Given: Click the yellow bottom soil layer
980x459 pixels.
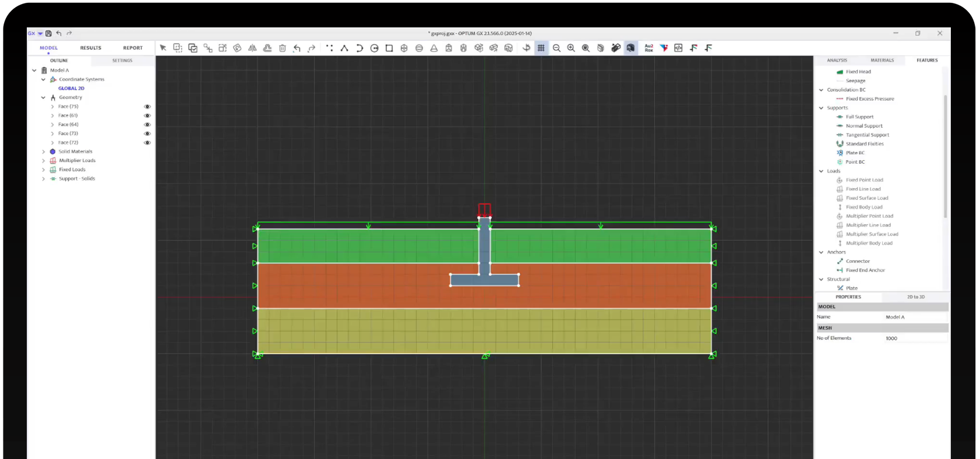Looking at the screenshot, I should tap(484, 330).
